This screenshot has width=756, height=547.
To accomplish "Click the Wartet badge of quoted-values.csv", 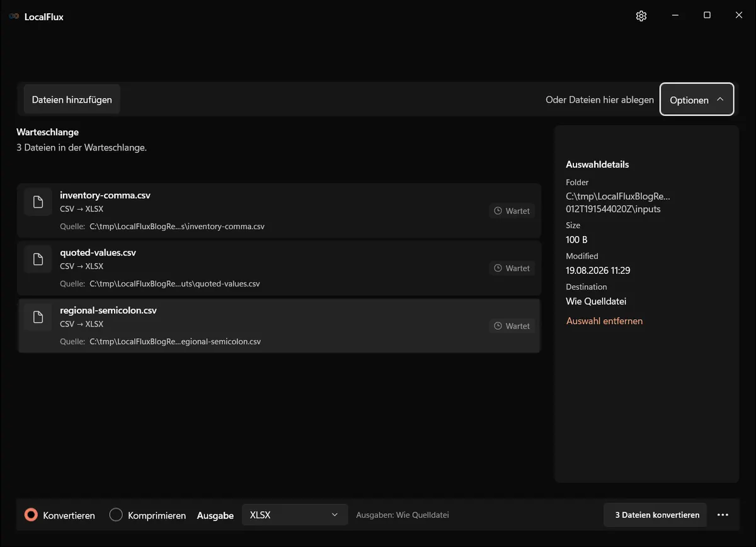I will (512, 268).
